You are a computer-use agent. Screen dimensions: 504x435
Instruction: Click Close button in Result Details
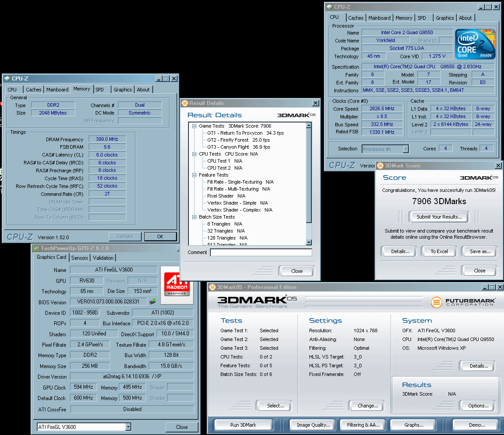(297, 271)
